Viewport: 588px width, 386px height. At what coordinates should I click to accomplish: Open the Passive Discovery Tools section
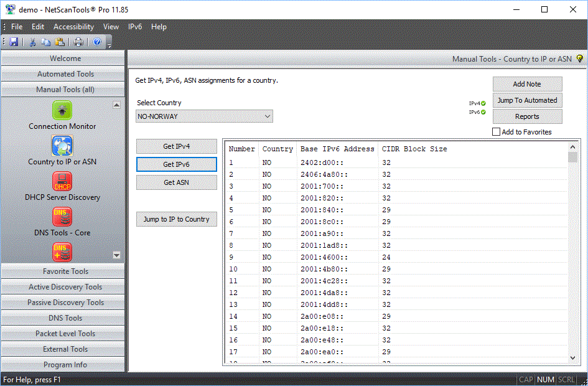coord(63,303)
